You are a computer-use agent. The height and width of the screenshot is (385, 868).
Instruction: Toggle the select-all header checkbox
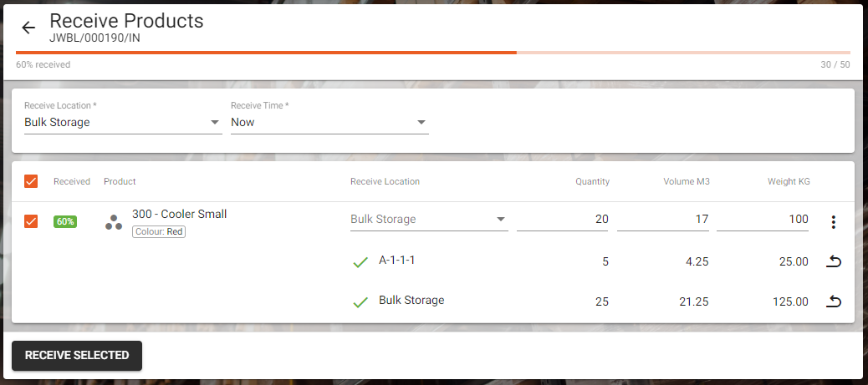click(x=31, y=181)
